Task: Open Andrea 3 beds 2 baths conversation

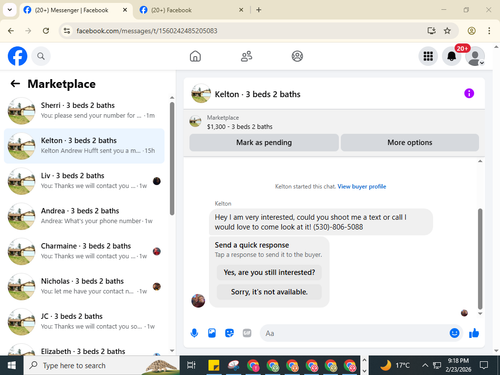Action: pos(84,216)
